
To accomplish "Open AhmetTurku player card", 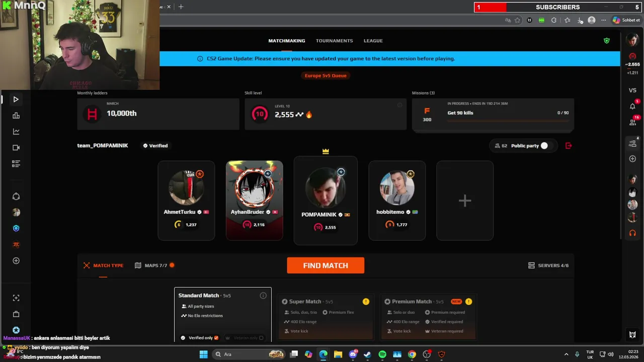I will point(186,201).
